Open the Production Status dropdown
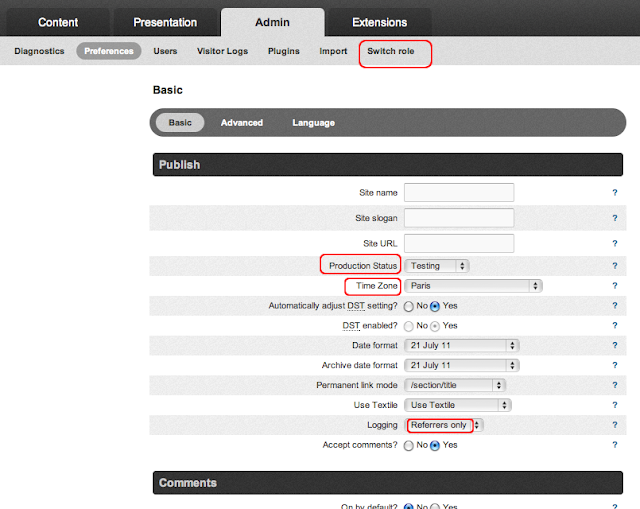The width and height of the screenshot is (640, 509). pos(437,266)
